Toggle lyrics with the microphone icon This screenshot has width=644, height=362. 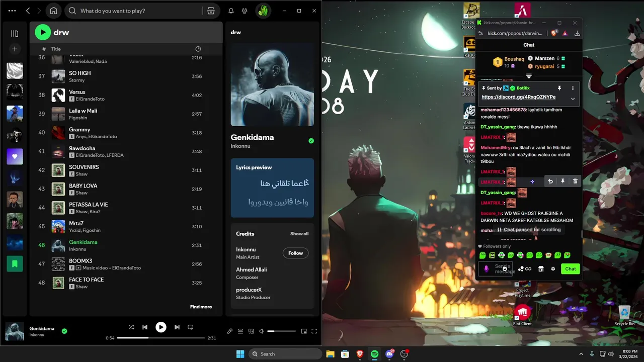coord(229,331)
